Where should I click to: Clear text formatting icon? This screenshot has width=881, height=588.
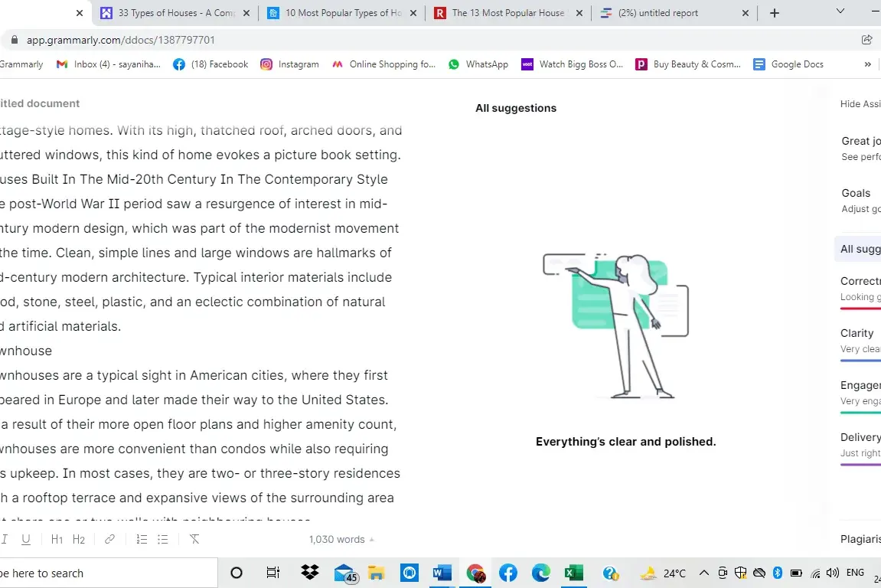tap(194, 539)
